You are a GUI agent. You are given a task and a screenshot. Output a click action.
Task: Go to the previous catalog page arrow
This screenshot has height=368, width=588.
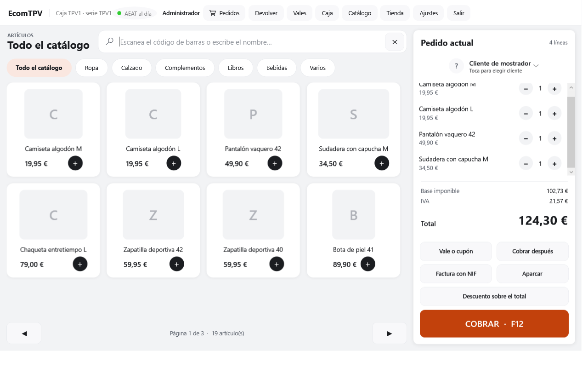click(24, 333)
